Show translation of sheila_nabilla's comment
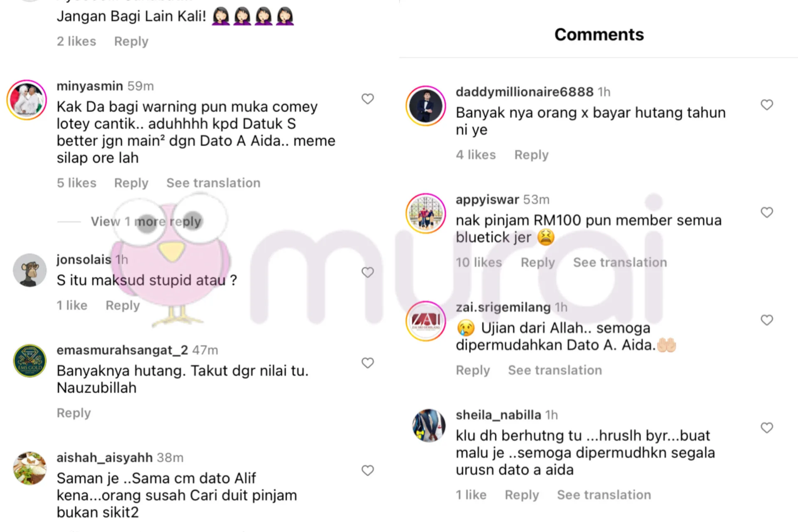Image resolution: width=798 pixels, height=532 pixels. click(x=604, y=495)
